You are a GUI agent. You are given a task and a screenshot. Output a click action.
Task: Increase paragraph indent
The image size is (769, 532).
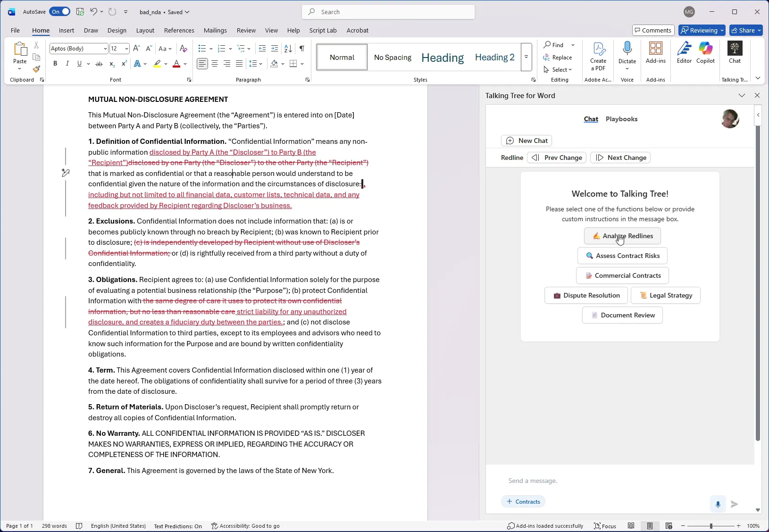(x=275, y=49)
